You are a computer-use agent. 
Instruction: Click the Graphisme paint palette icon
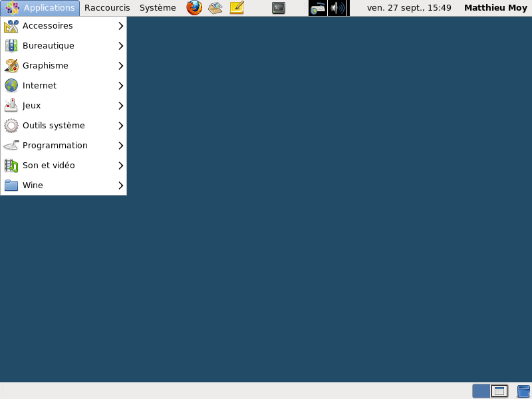click(x=11, y=66)
